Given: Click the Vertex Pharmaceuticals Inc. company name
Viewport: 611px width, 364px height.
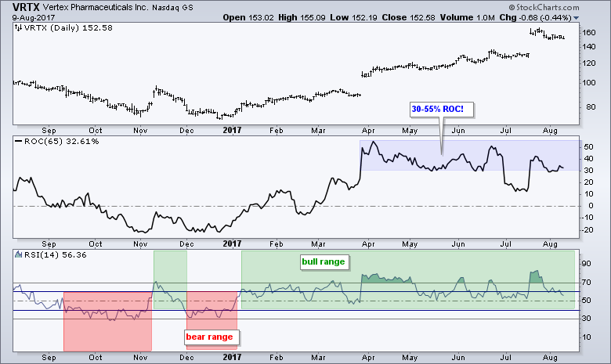Looking at the screenshot, I should [x=95, y=7].
